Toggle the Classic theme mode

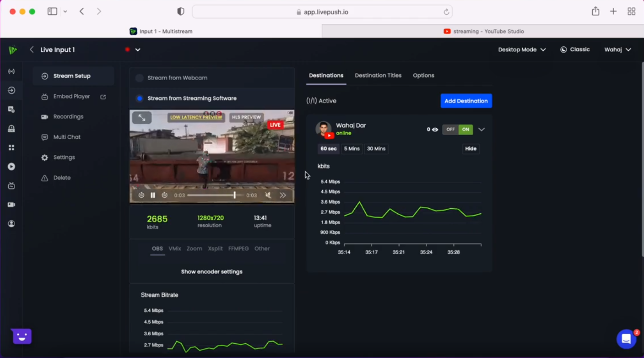575,49
